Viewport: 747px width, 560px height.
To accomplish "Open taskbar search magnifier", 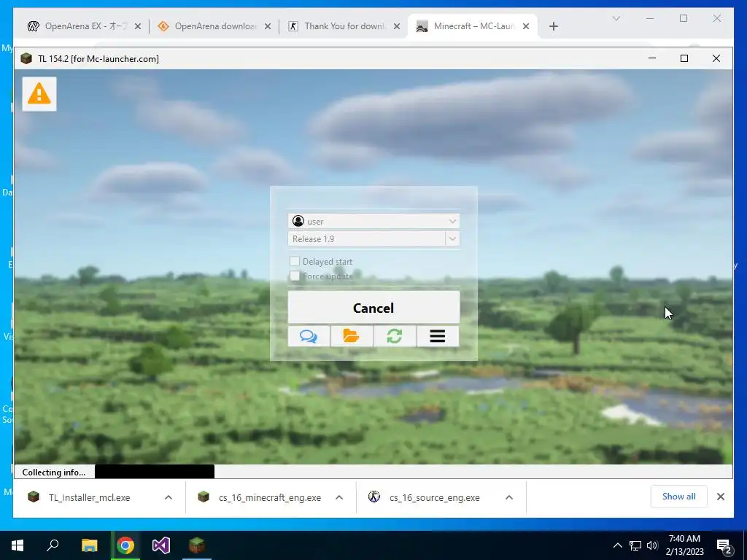I will point(53,545).
